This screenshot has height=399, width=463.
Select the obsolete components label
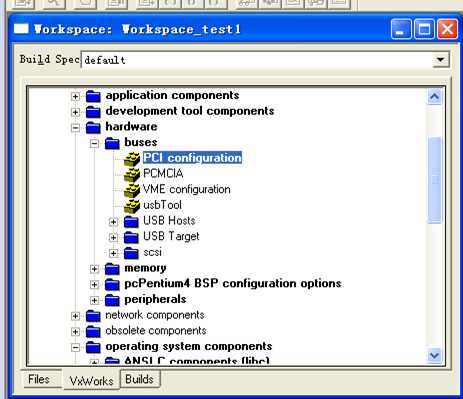[156, 331]
